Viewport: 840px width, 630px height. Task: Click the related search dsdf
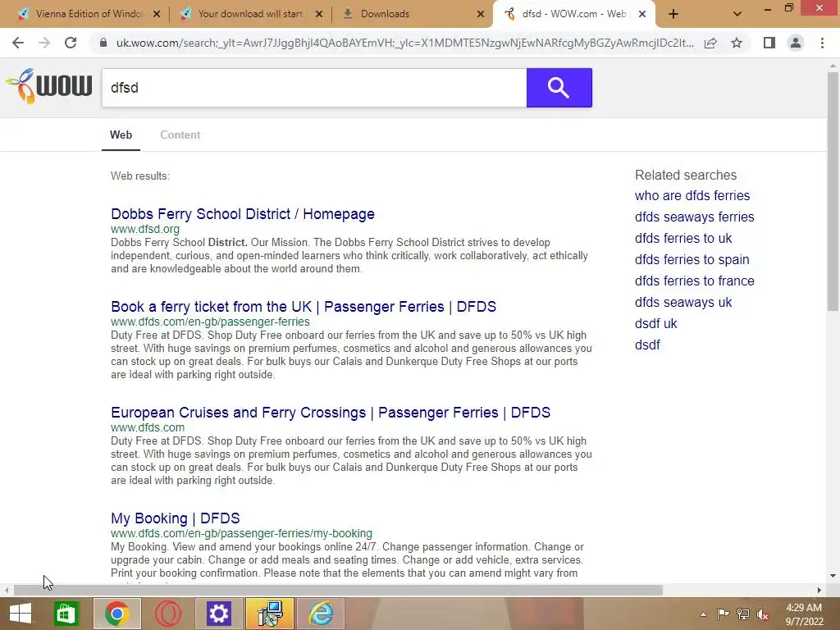(647, 345)
